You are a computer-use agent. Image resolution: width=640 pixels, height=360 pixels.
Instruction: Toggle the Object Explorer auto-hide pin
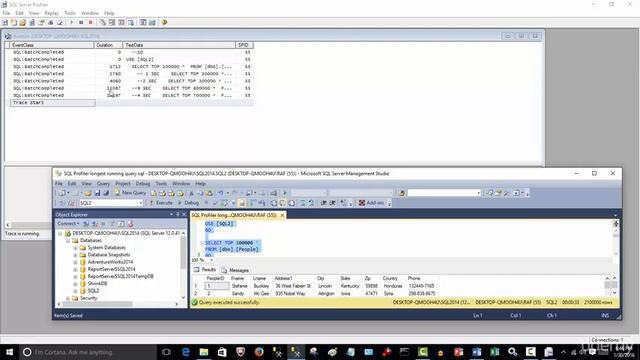coord(178,214)
